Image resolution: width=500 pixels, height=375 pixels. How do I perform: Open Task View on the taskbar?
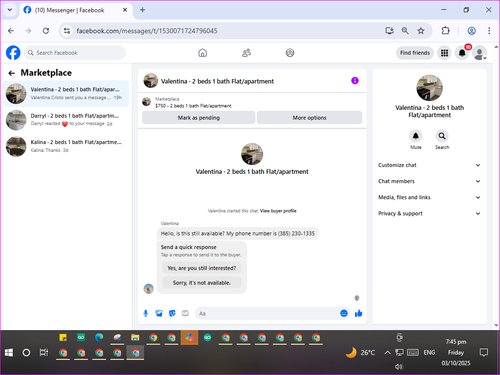[x=44, y=352]
